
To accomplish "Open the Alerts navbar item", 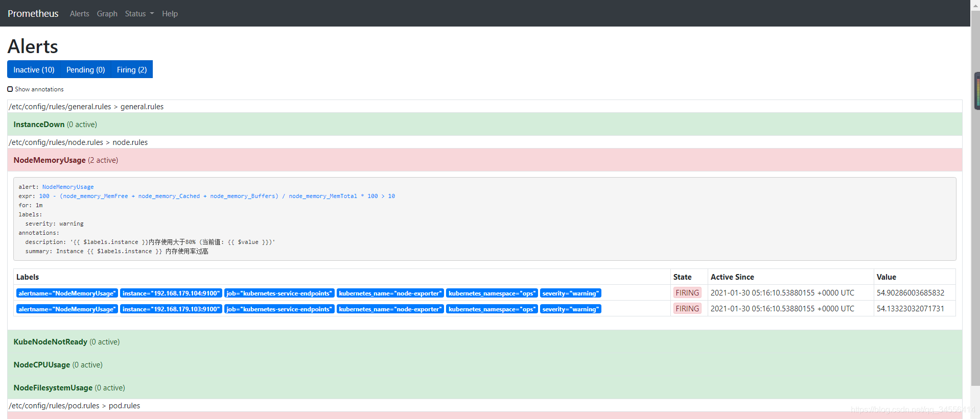I will click(x=79, y=14).
